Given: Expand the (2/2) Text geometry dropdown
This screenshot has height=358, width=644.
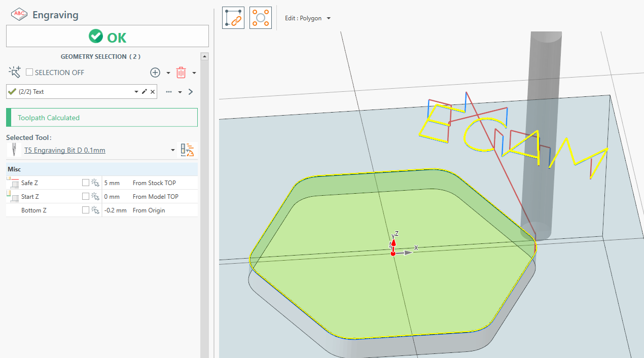Looking at the screenshot, I should (x=136, y=92).
